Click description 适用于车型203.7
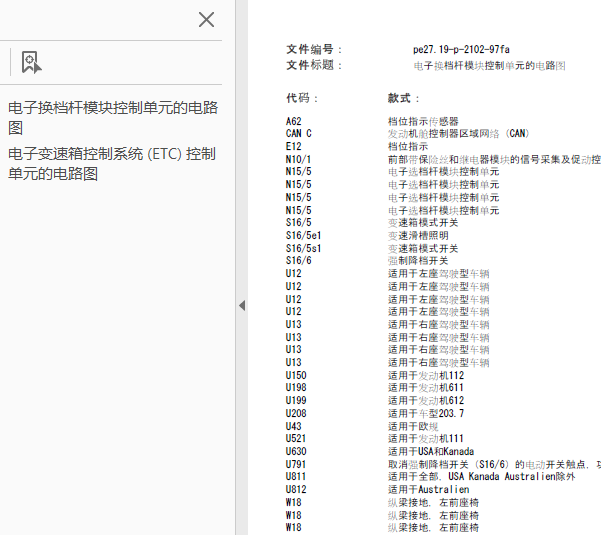601x535 pixels. pos(426,413)
